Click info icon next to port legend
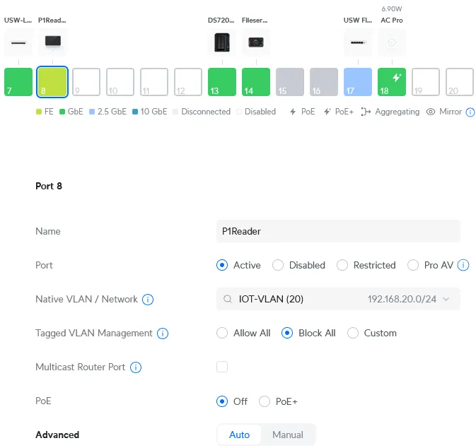Image resolution: width=476 pixels, height=448 pixels. tap(470, 112)
